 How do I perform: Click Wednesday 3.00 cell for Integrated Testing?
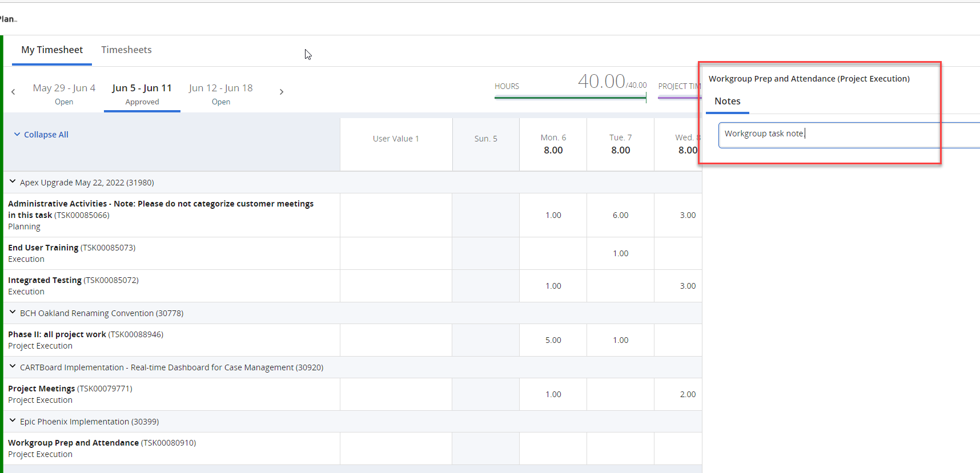pos(678,286)
